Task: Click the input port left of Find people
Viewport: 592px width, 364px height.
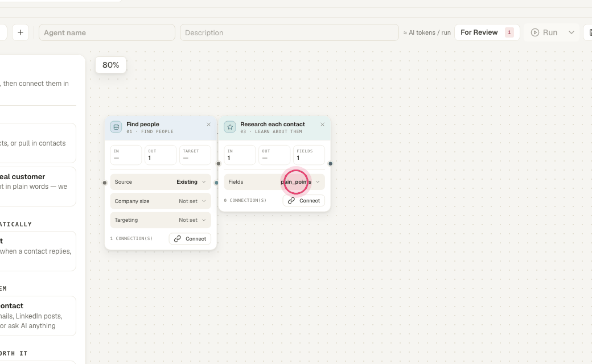Action: pyautogui.click(x=105, y=183)
